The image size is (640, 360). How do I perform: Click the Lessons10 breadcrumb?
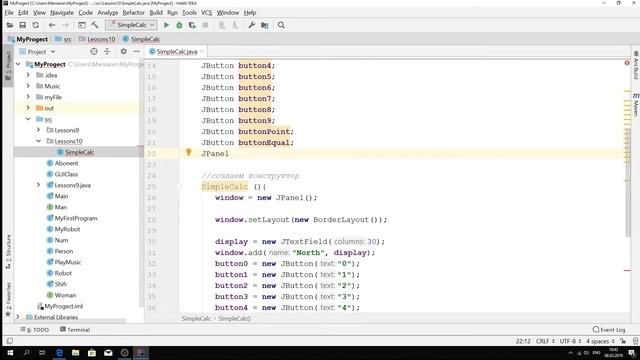[97, 39]
